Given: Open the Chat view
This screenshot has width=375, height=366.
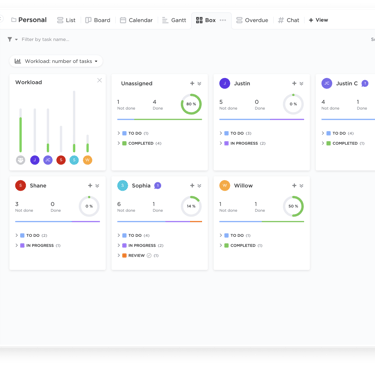Looking at the screenshot, I should [289, 20].
